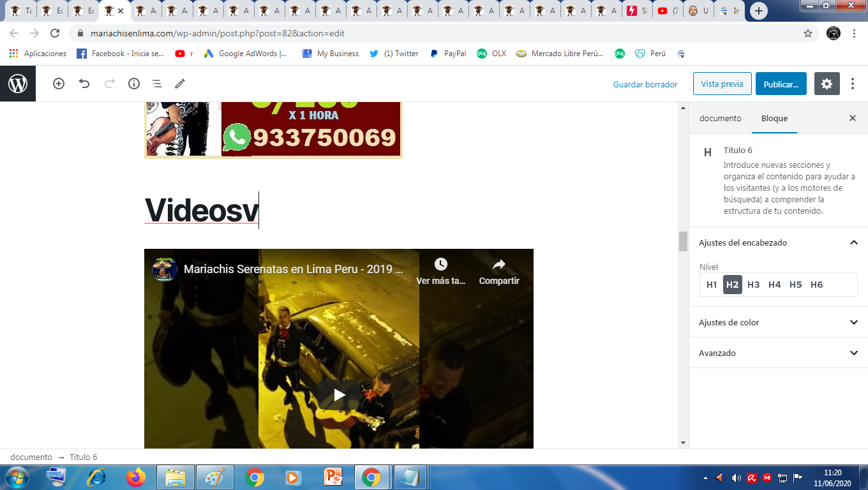Expand the Avanzado section
Image resolution: width=868 pixels, height=490 pixels.
tap(853, 353)
